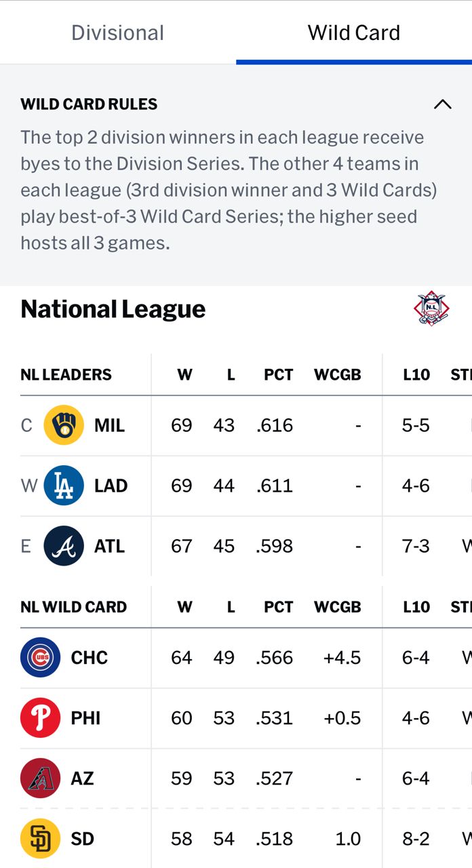
Task: Click the PCT column header under NL Leaders
Action: tap(279, 374)
